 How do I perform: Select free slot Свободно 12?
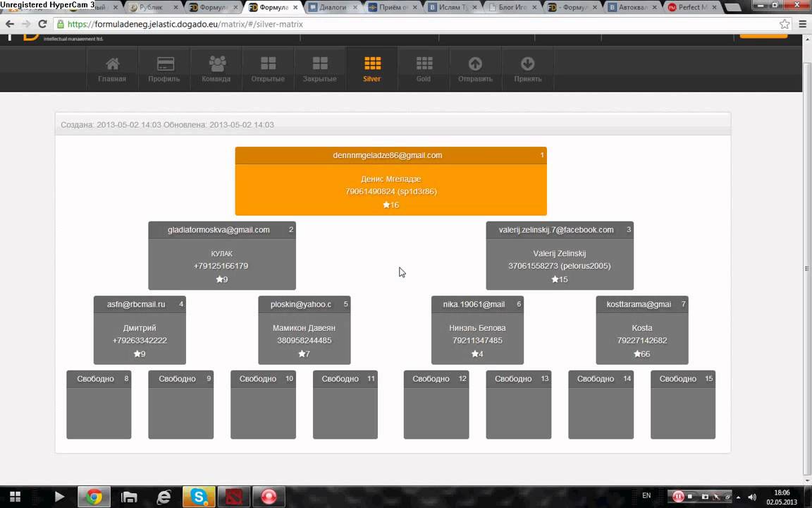tap(436, 404)
